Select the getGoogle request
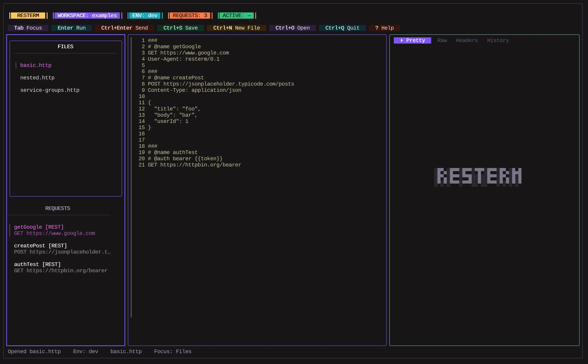Viewport: 588px width, 364px height. click(39, 227)
